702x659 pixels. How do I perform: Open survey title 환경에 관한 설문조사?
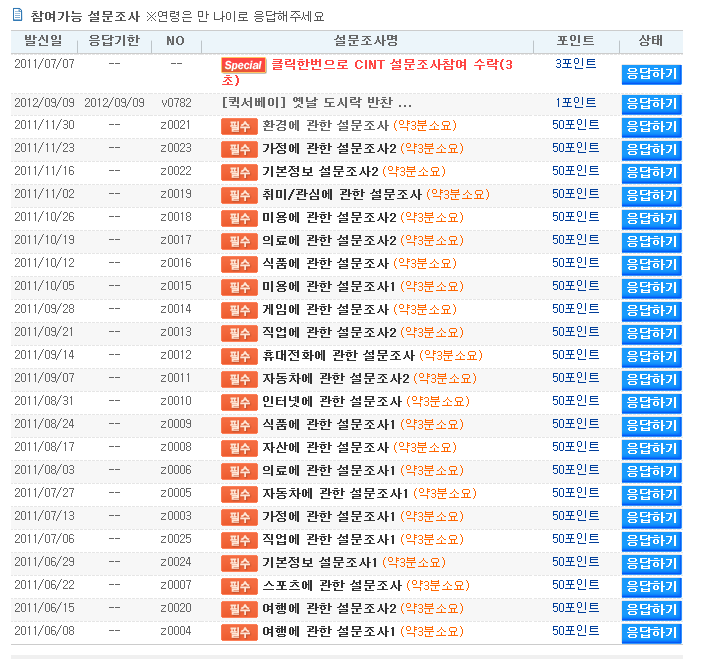coord(325,126)
